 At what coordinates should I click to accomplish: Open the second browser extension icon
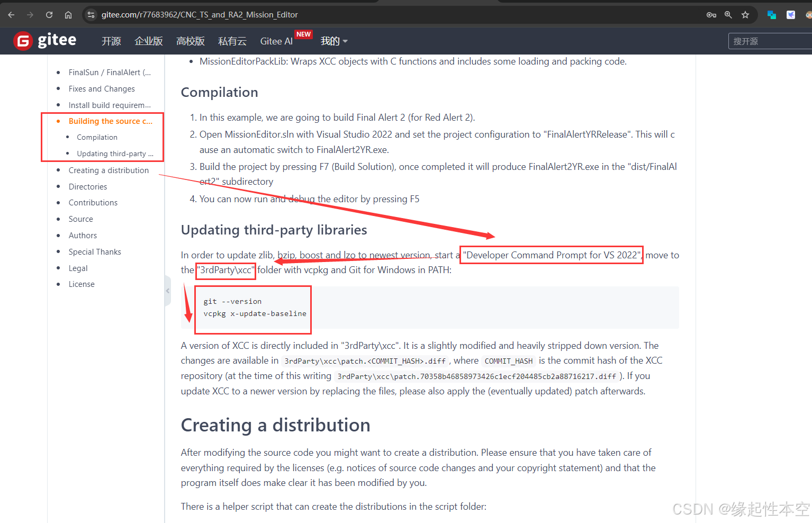pyautogui.click(x=791, y=15)
